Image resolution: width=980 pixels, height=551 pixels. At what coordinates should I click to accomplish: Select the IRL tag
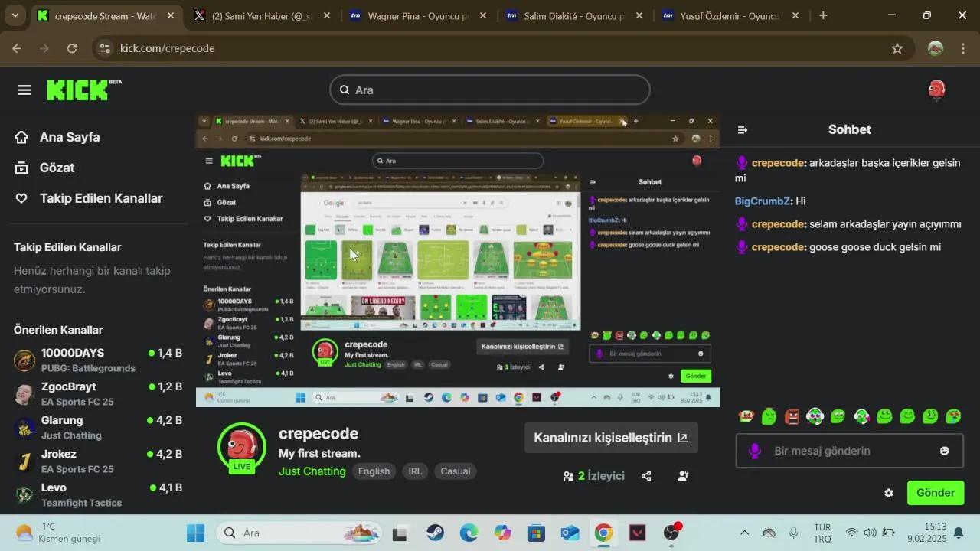click(x=415, y=471)
